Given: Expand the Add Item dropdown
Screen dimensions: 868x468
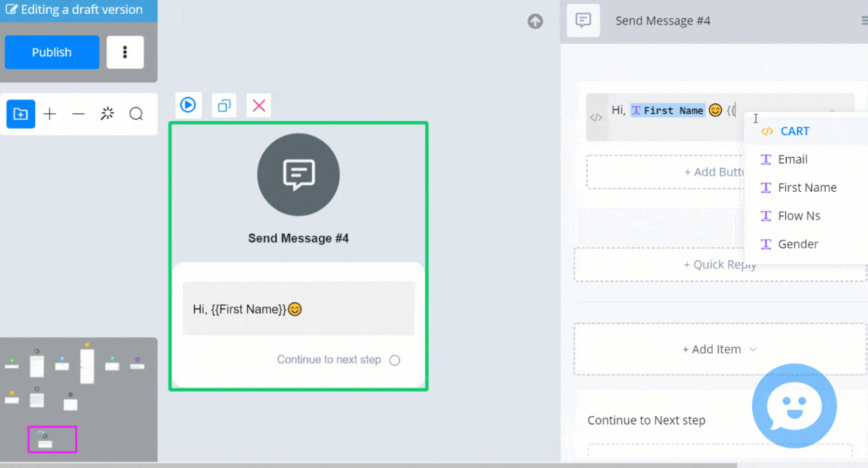Looking at the screenshot, I should 721,349.
